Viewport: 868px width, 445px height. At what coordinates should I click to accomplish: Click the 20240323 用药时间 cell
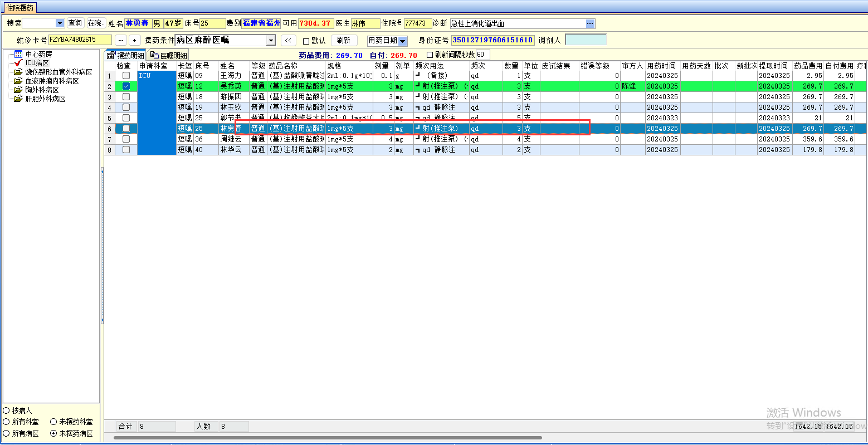tap(663, 118)
